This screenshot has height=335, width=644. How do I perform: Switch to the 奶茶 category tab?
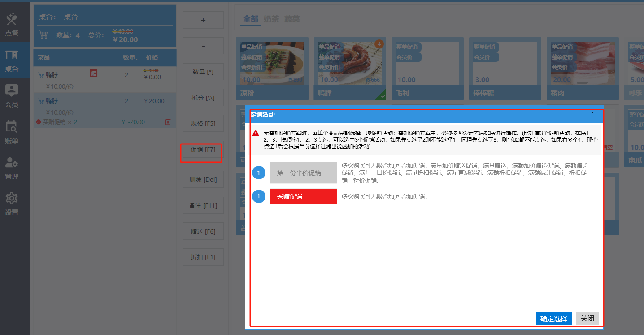pyautogui.click(x=271, y=19)
